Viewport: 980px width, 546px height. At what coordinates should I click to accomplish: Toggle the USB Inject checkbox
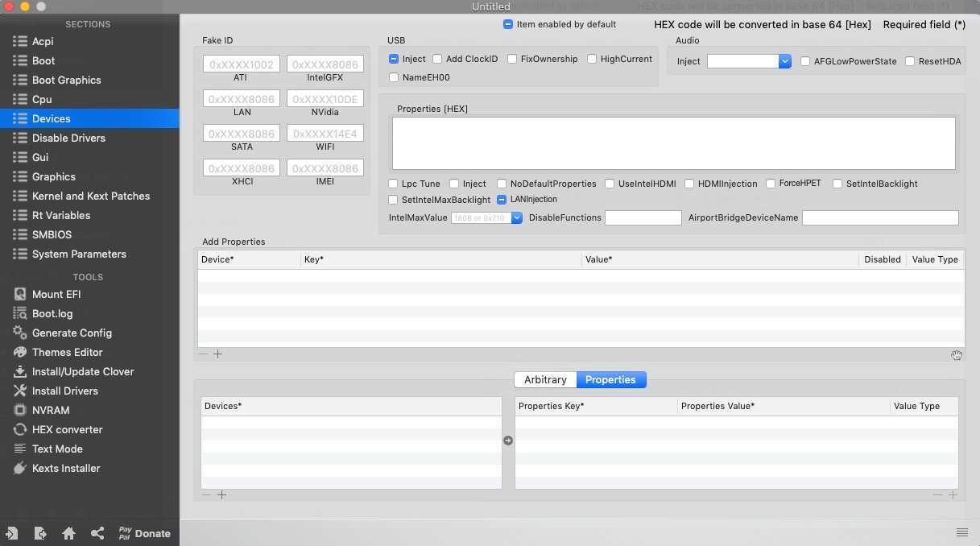click(394, 59)
